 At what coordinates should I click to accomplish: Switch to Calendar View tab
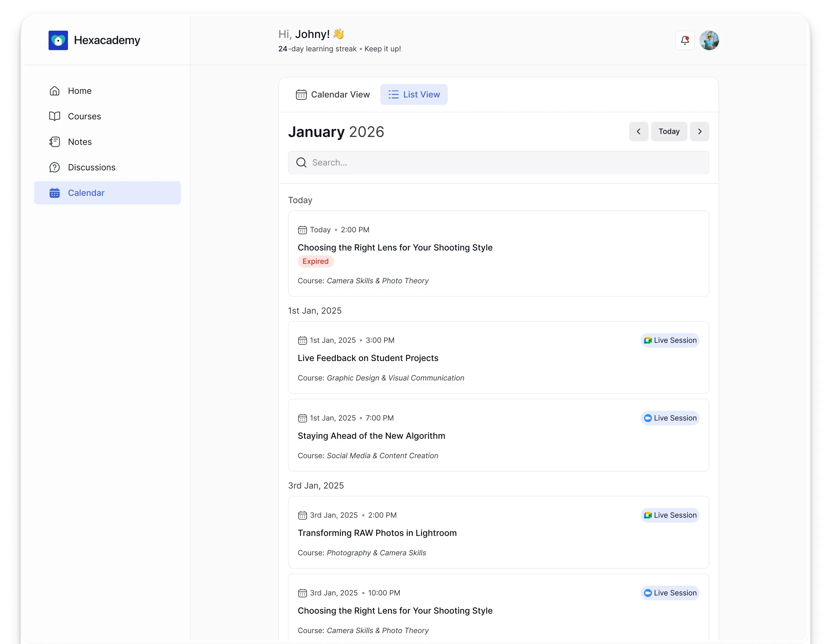[x=333, y=94]
